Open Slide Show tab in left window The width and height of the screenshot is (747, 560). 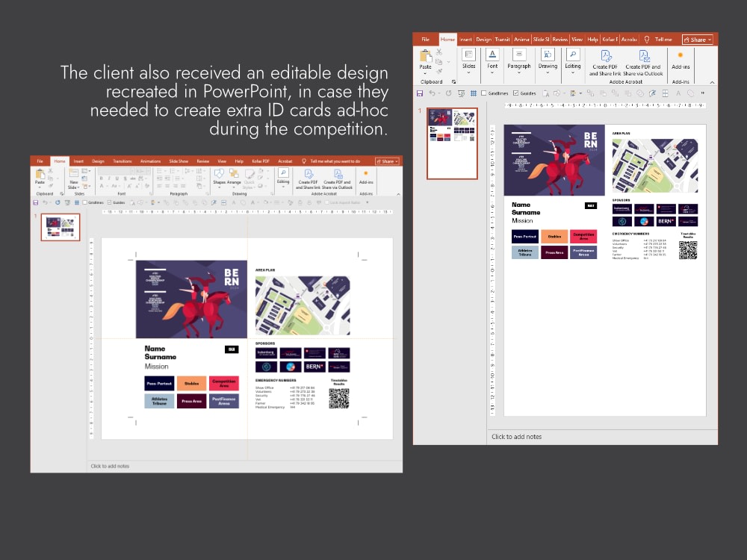click(x=179, y=161)
